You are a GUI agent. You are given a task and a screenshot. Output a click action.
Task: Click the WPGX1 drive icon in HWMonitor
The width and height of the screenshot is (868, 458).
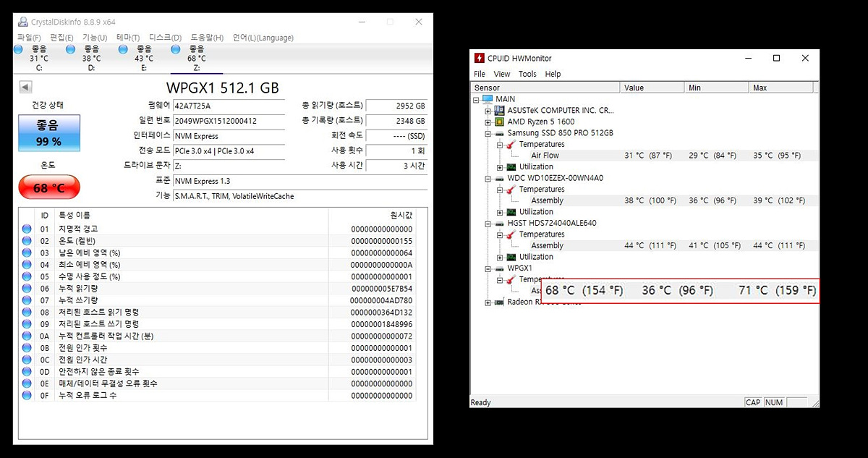pyautogui.click(x=499, y=268)
